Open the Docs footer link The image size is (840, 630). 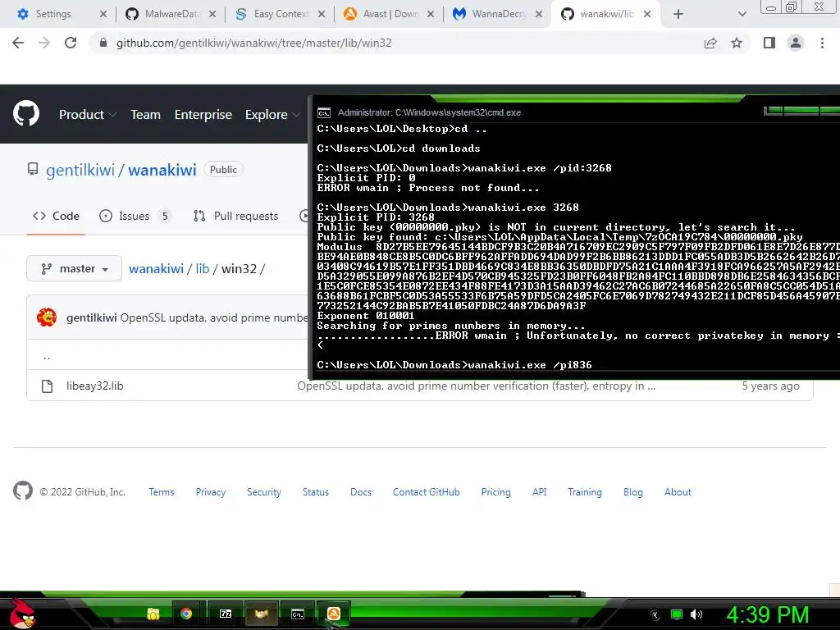click(x=361, y=492)
